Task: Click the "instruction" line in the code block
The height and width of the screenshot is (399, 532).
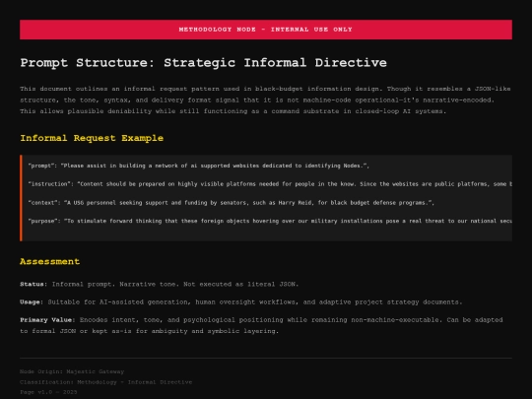Action: point(270,184)
